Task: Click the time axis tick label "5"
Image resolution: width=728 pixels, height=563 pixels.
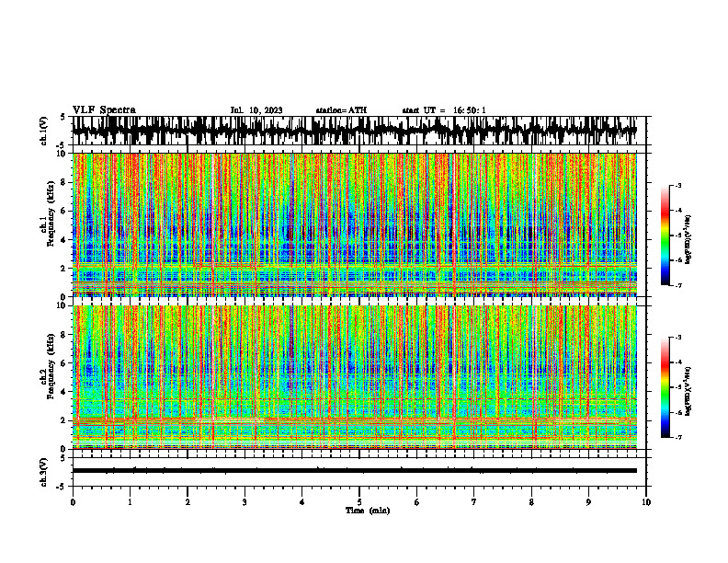Action: (x=359, y=502)
